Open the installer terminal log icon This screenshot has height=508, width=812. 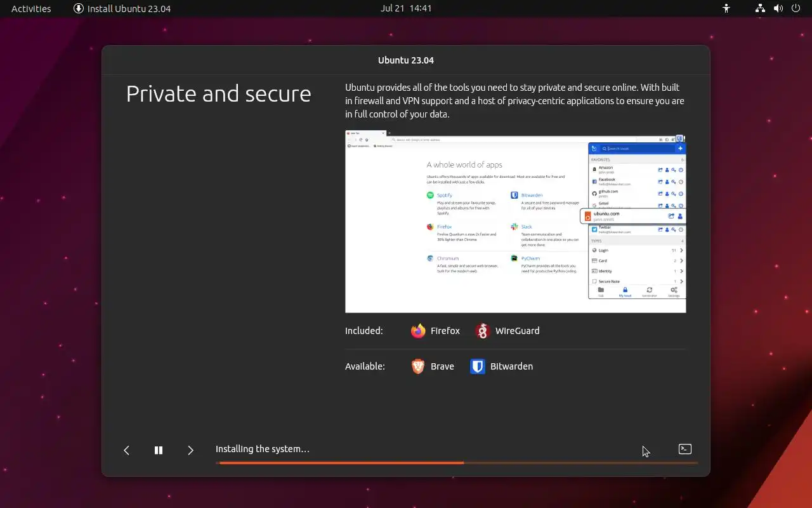pos(685,449)
